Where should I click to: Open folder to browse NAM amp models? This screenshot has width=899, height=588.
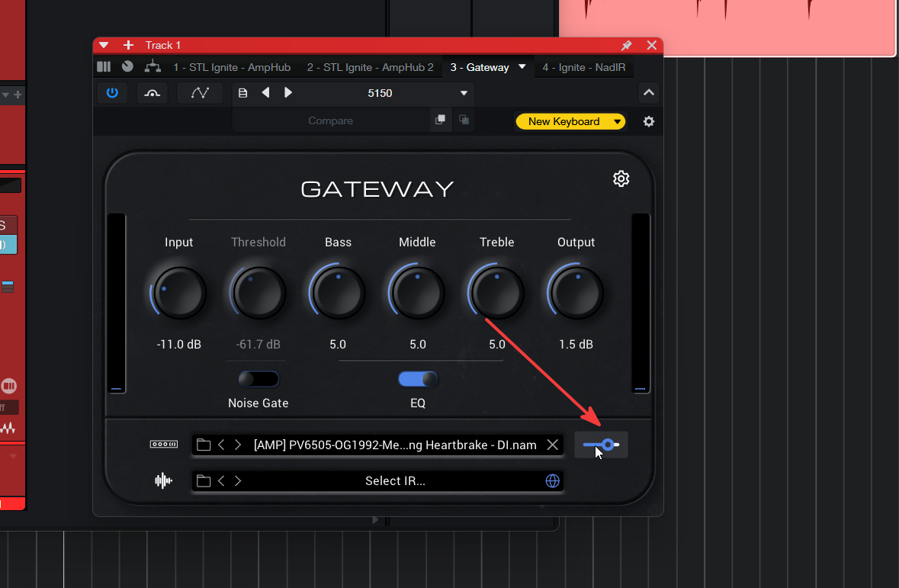(x=204, y=445)
